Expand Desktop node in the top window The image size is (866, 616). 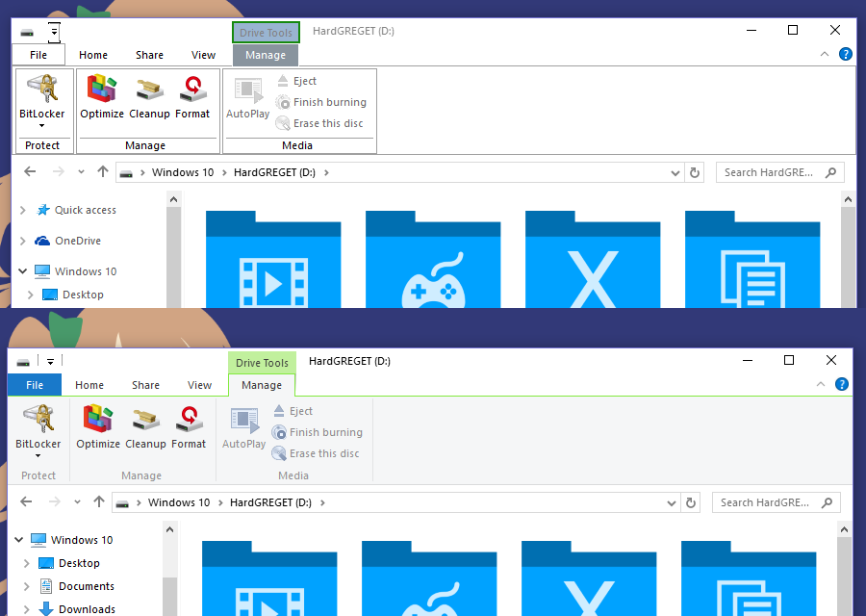[31, 295]
